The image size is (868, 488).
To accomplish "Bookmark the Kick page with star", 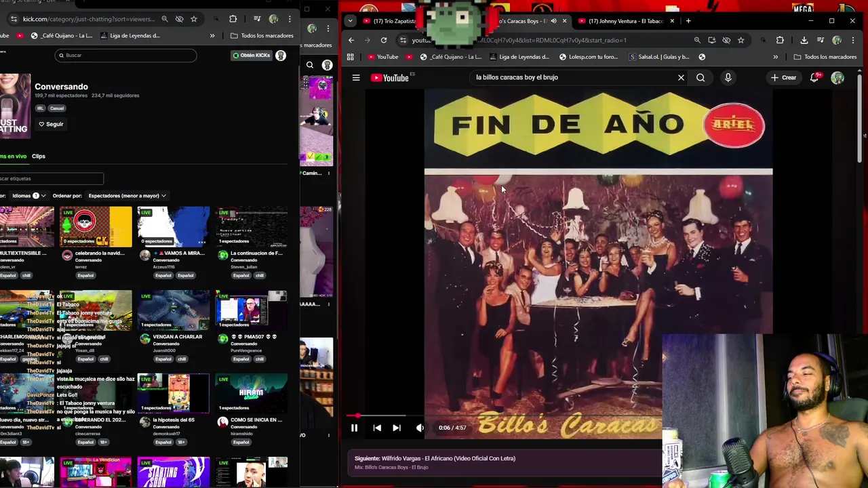I will (194, 19).
